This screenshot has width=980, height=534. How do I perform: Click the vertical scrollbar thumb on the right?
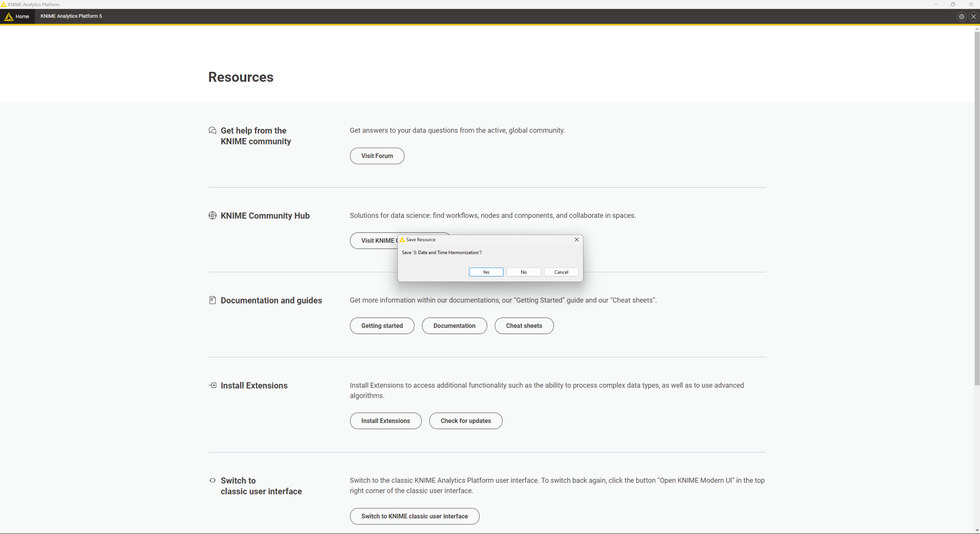click(977, 208)
